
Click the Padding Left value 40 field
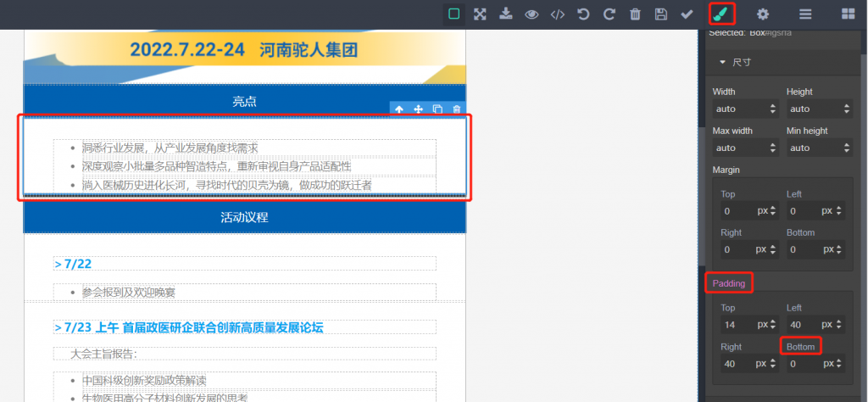click(804, 325)
